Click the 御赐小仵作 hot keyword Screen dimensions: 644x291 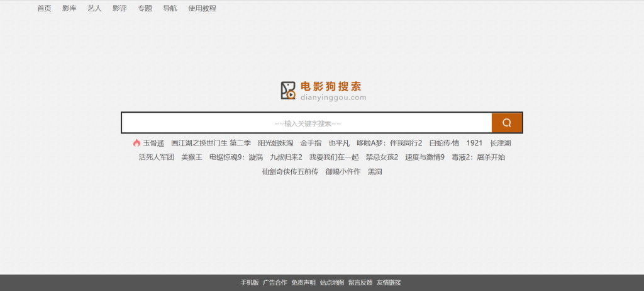(343, 171)
